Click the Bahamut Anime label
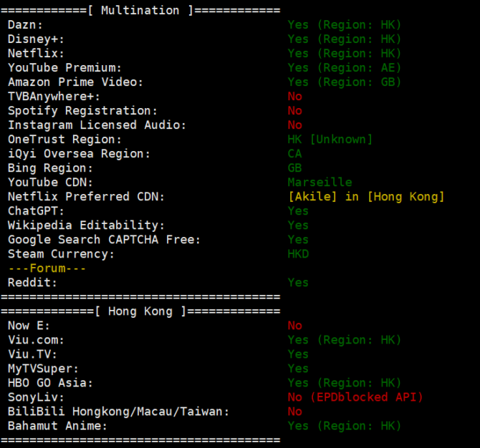Image resolution: width=480 pixels, height=448 pixels. 57,426
